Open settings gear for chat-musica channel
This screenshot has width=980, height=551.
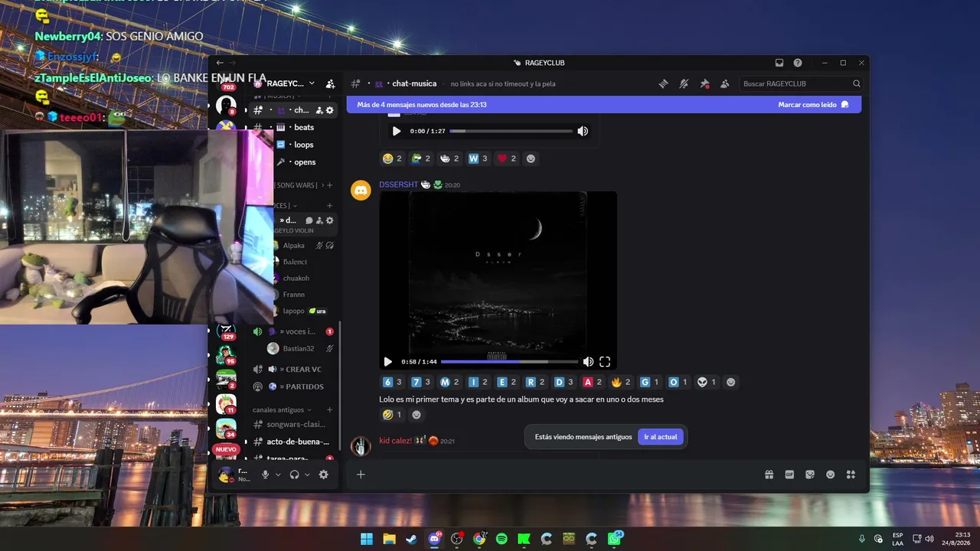(x=330, y=110)
